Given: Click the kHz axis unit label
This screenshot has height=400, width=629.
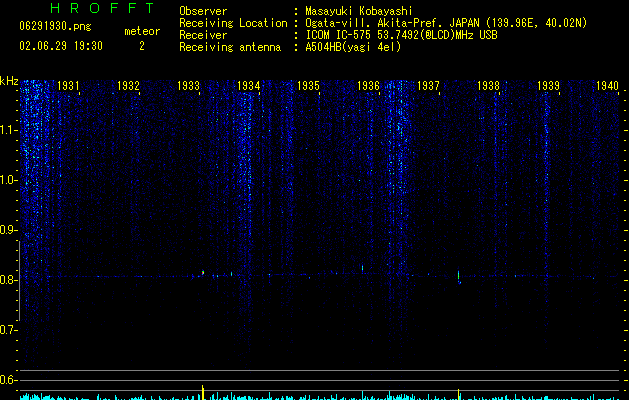Looking at the screenshot, I should point(9,81).
